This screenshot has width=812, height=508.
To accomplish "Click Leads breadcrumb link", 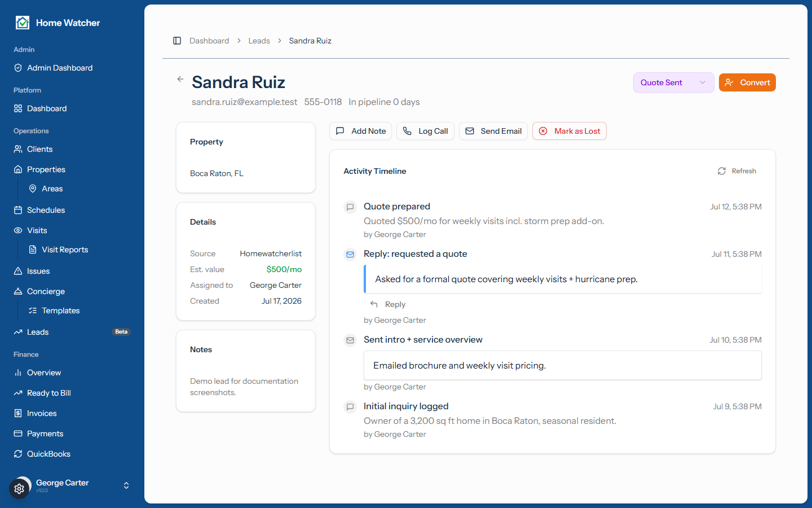I will click(259, 41).
